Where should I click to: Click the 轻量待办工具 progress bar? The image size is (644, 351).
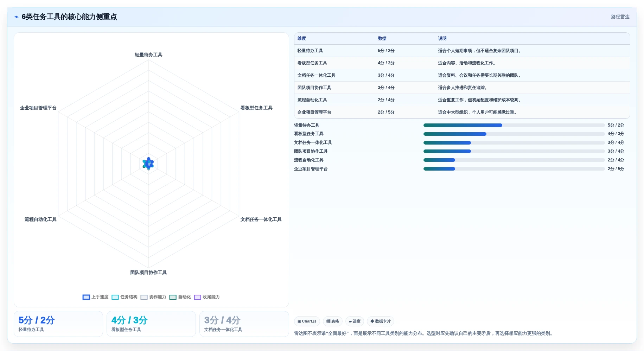point(514,125)
